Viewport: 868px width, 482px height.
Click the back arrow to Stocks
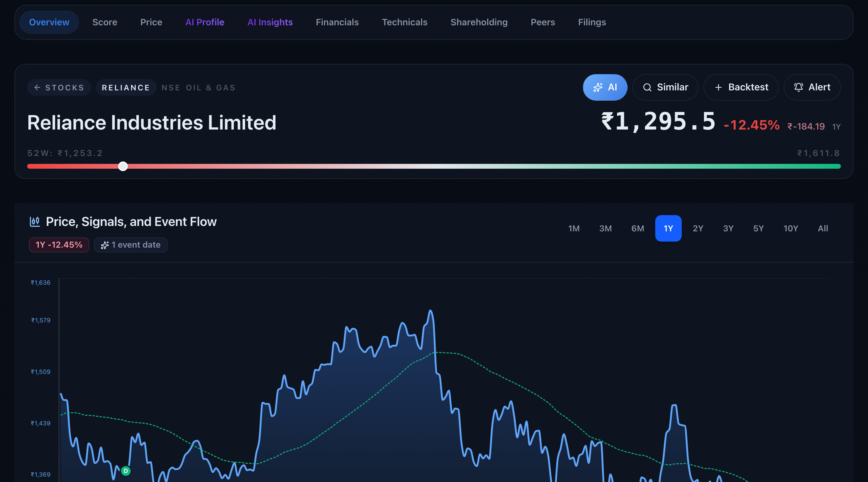[59, 88]
